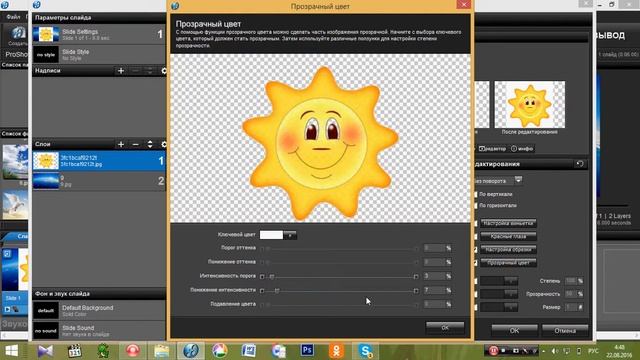Open Slide Sound entry
The height and width of the screenshot is (360, 640).
click(99, 331)
